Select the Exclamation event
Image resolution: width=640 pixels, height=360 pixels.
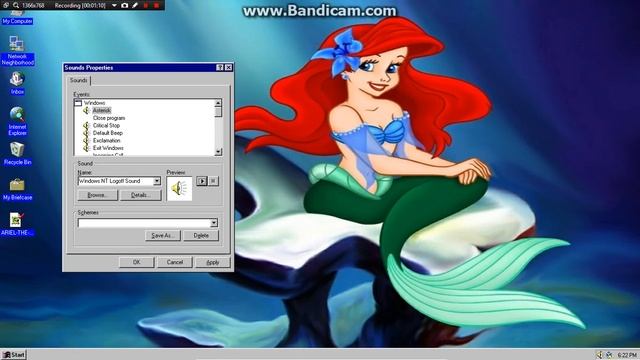(107, 140)
